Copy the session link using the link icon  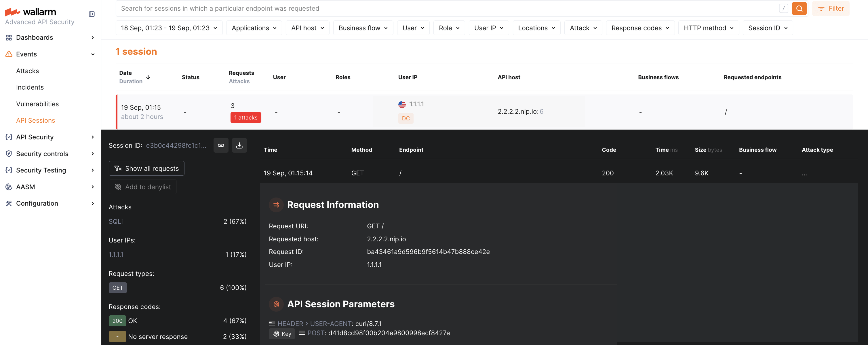221,145
